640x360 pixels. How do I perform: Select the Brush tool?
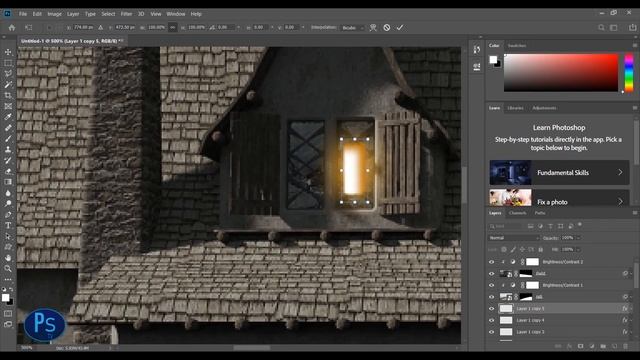click(8, 139)
